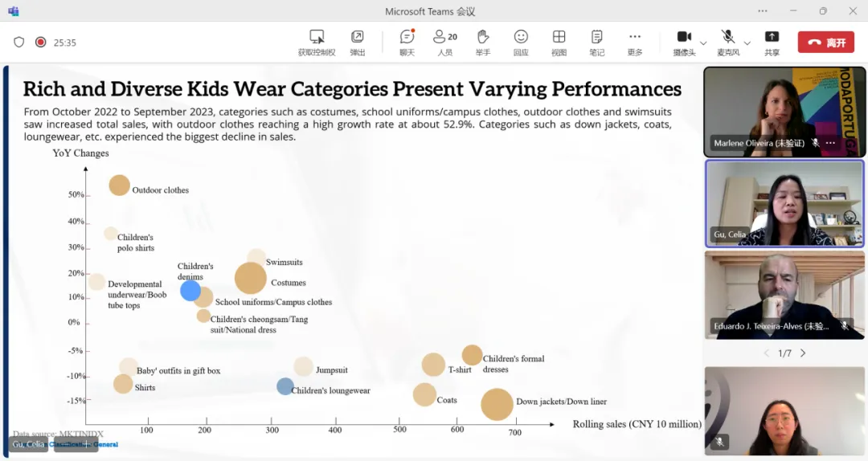Click the shield privacy icon
Viewport: 868px width, 461px height.
18,42
